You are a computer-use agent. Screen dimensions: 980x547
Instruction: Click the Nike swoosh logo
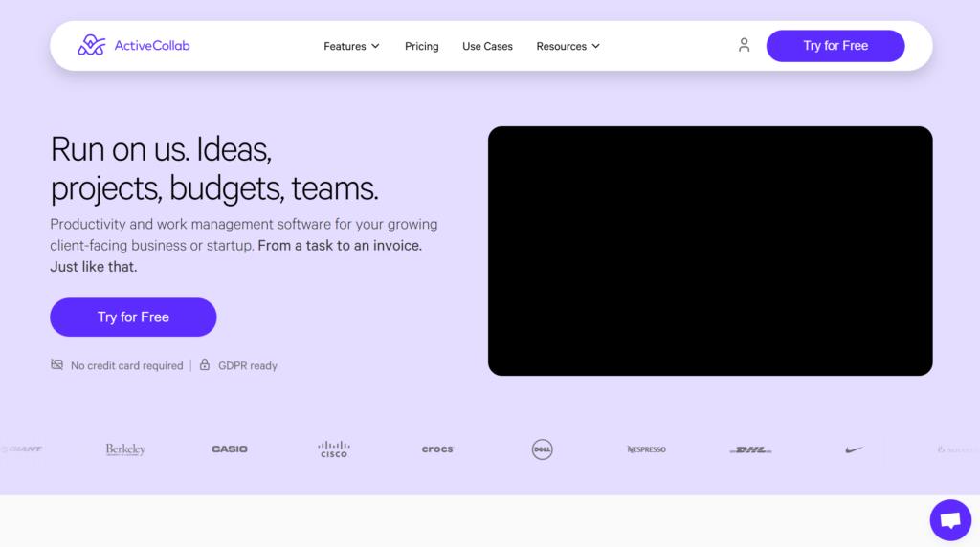[854, 449]
